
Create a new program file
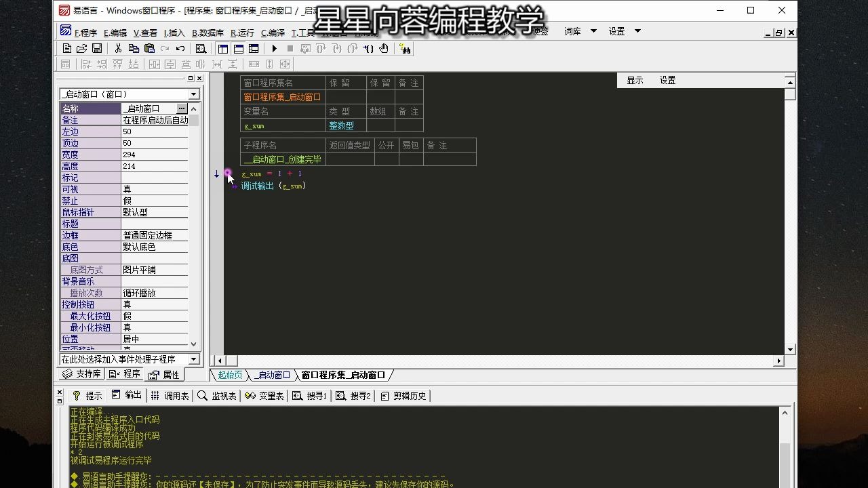click(66, 48)
